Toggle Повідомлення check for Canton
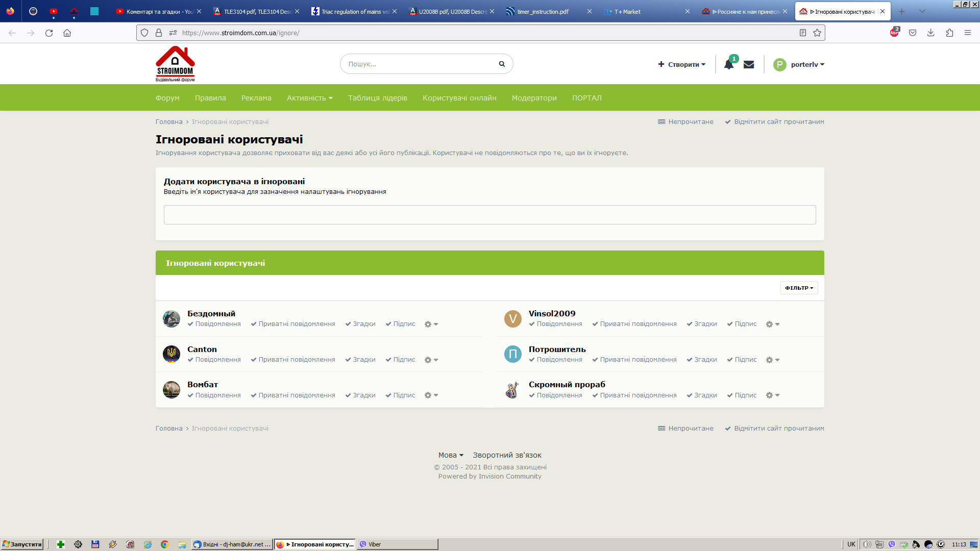The height and width of the screenshot is (551, 980). (x=214, y=360)
